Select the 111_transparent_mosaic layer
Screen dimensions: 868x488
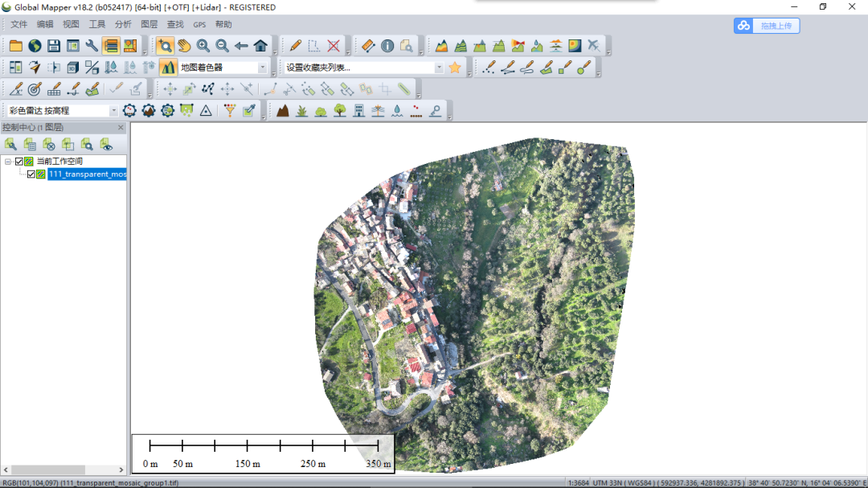[x=87, y=174]
